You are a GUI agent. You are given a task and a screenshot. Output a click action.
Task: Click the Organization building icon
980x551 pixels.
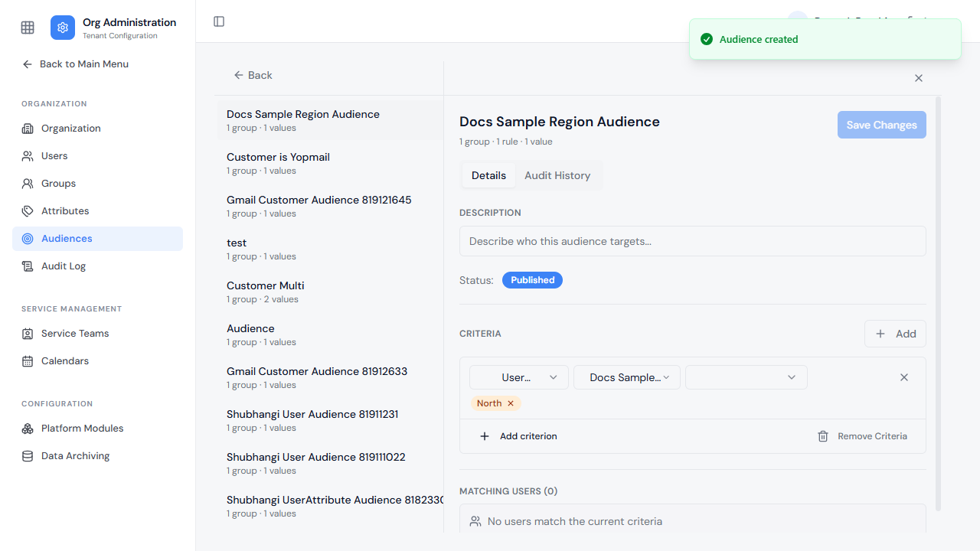[x=28, y=129]
